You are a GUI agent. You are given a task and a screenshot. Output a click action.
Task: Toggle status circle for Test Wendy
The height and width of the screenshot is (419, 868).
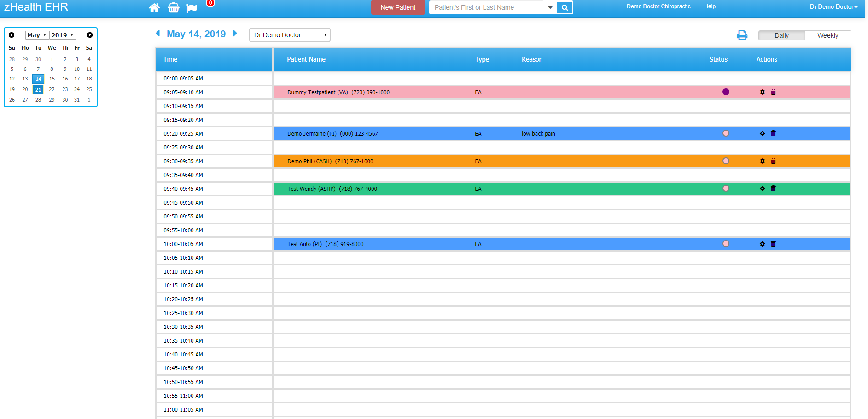click(726, 189)
